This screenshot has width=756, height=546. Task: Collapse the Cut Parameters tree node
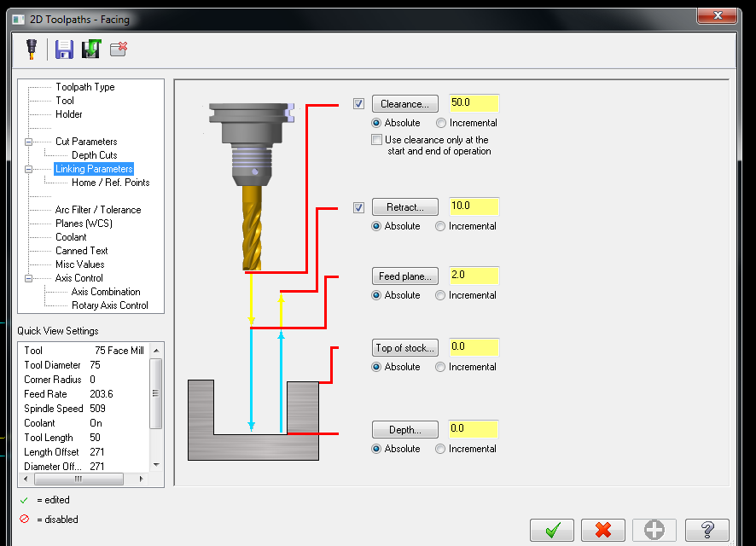pyautogui.click(x=28, y=142)
